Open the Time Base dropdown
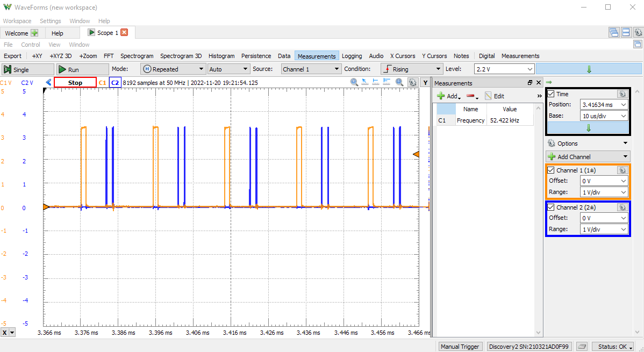Viewport: 644px width, 352px height. (x=604, y=116)
